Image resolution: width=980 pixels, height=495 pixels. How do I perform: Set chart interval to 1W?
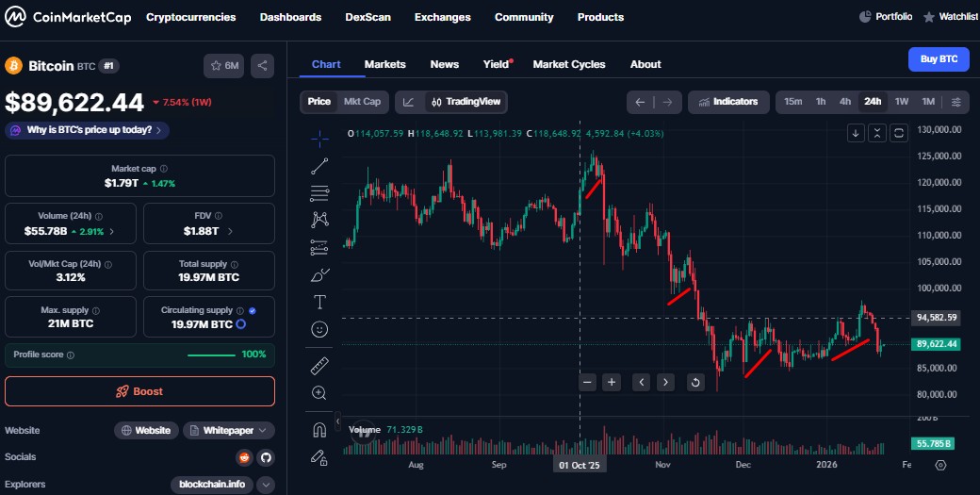[x=901, y=101]
